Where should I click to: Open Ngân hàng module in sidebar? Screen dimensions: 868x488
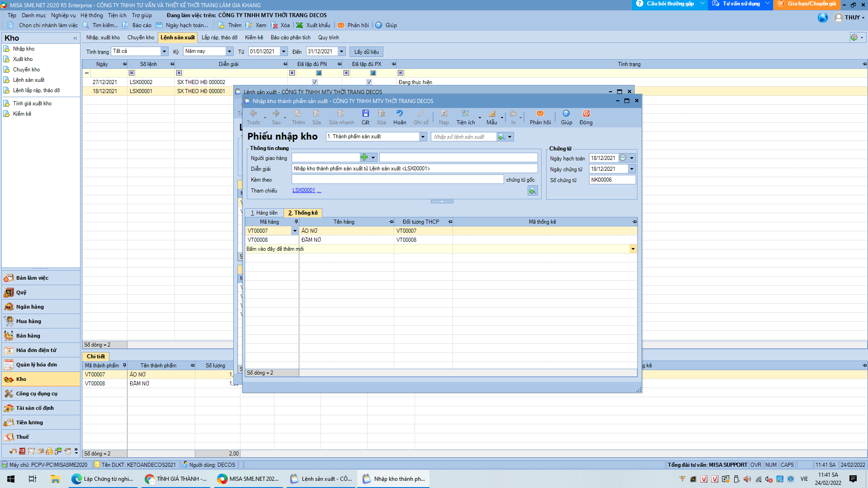41,307
